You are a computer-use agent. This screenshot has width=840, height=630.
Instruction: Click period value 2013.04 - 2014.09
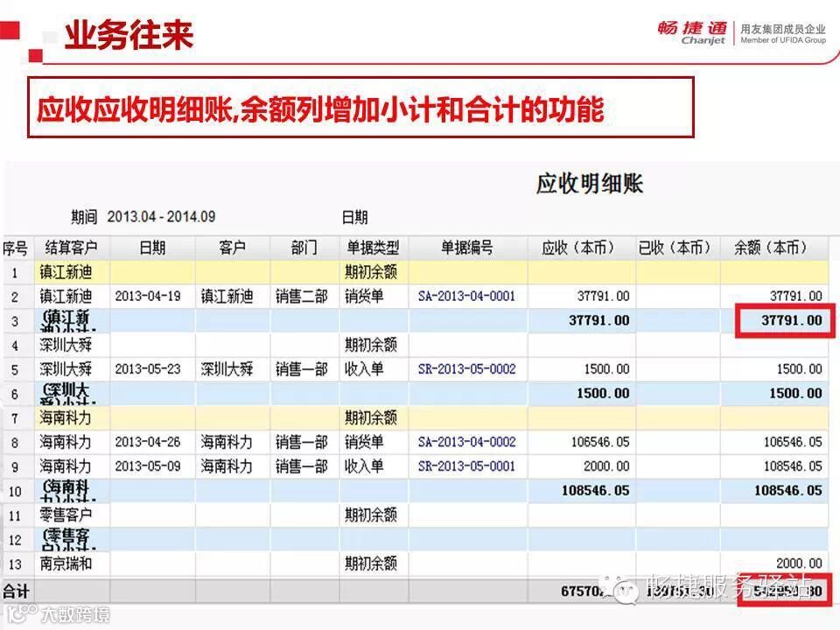(x=161, y=217)
